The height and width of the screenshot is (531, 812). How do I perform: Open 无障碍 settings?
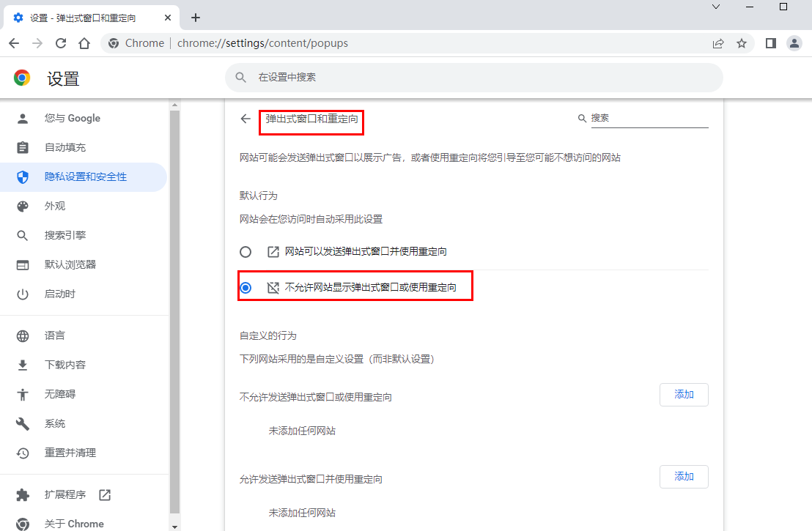83,394
